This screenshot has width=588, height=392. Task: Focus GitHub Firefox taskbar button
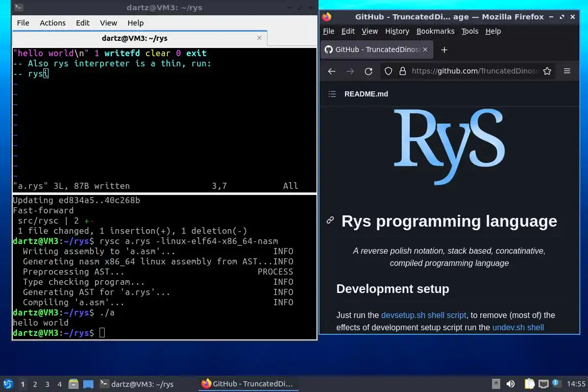[x=248, y=384]
